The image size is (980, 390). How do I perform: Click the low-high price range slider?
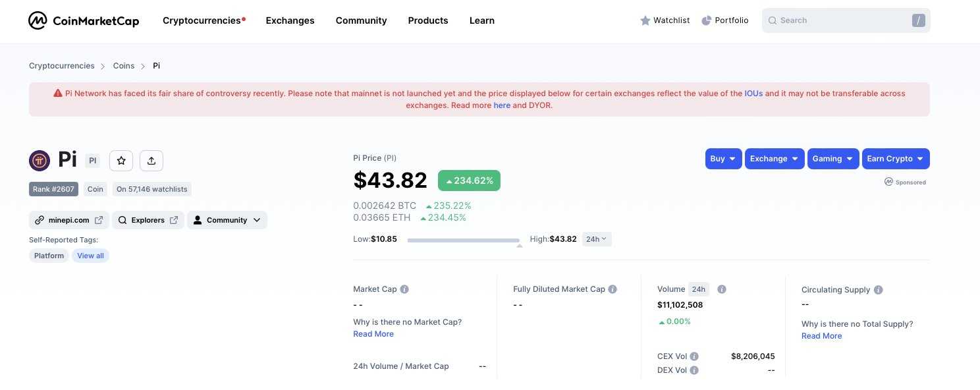point(463,240)
